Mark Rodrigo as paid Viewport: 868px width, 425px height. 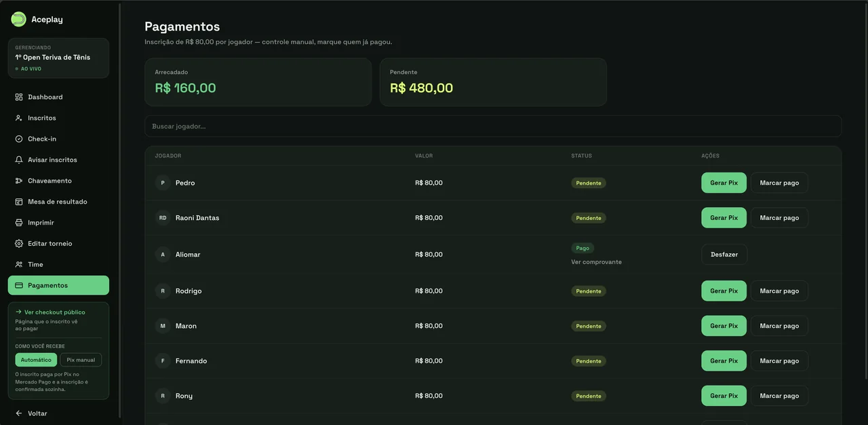coord(779,291)
